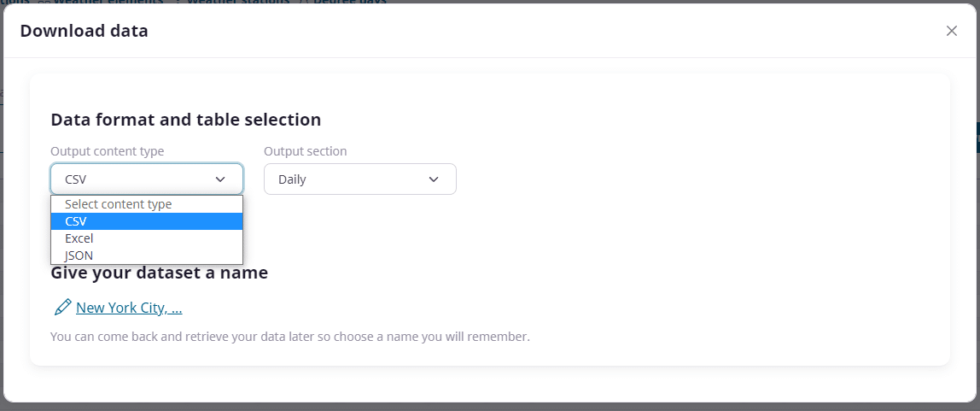The image size is (980, 411).
Task: Expand the Output section chevron arrow
Action: [434, 179]
